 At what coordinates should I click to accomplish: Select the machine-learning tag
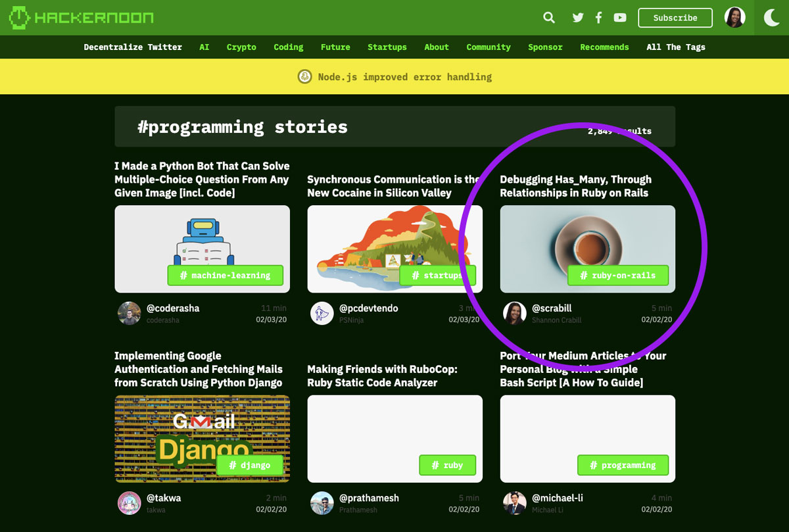point(225,276)
